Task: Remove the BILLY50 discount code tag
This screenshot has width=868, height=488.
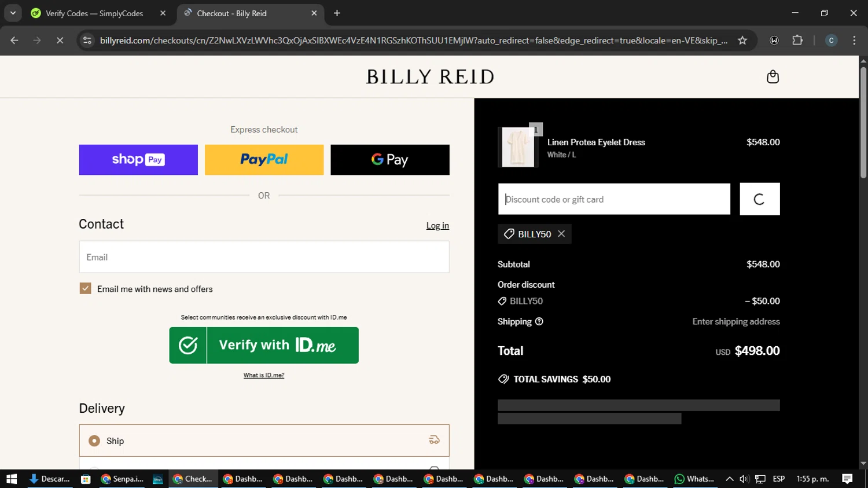Action: point(561,234)
